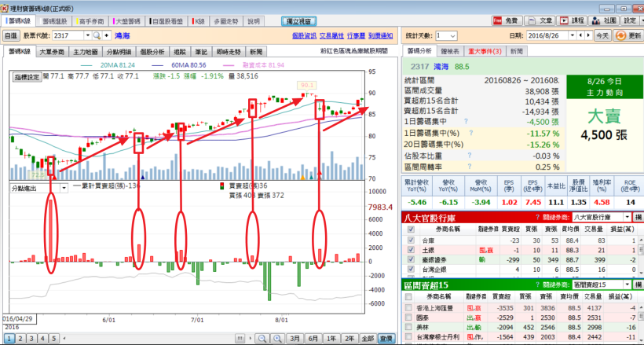The width and height of the screenshot is (644, 345).
Task: Open the 重大事件(3) tab
Action: tap(485, 51)
